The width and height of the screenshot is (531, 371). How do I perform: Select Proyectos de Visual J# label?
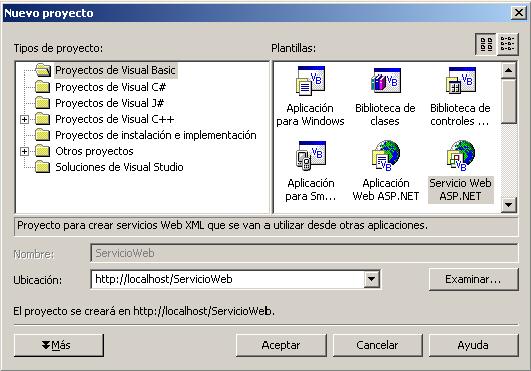[x=109, y=103]
